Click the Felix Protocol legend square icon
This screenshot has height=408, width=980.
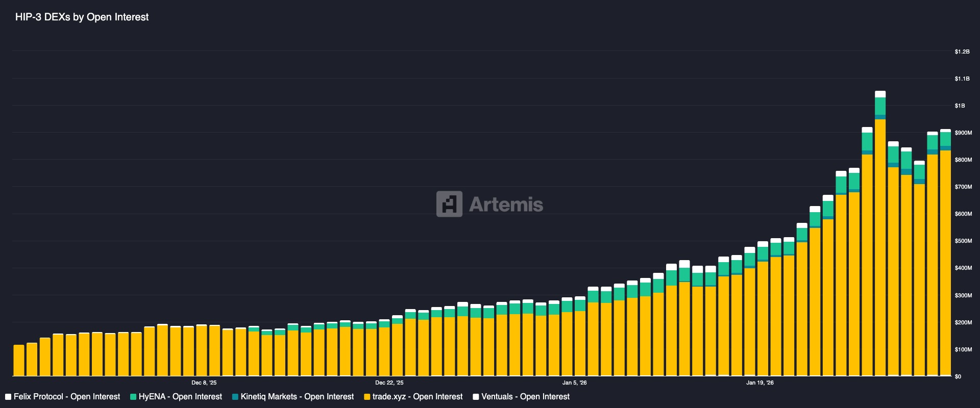tap(8, 397)
